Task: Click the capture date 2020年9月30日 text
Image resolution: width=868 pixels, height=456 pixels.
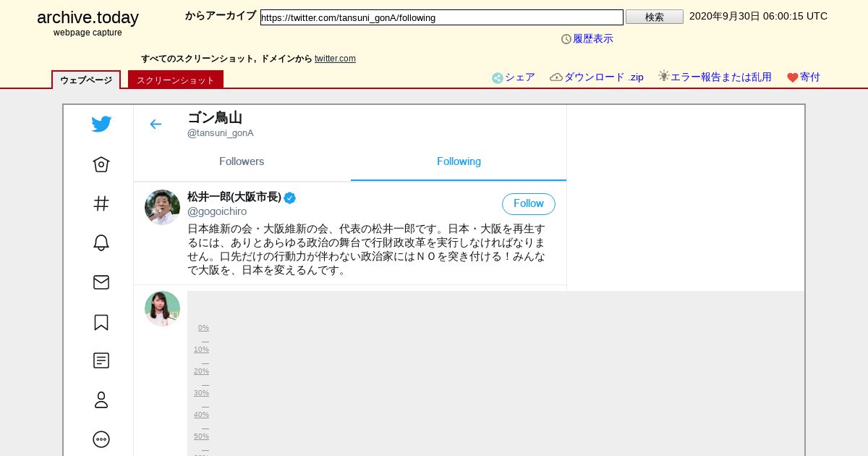Action: point(758,17)
